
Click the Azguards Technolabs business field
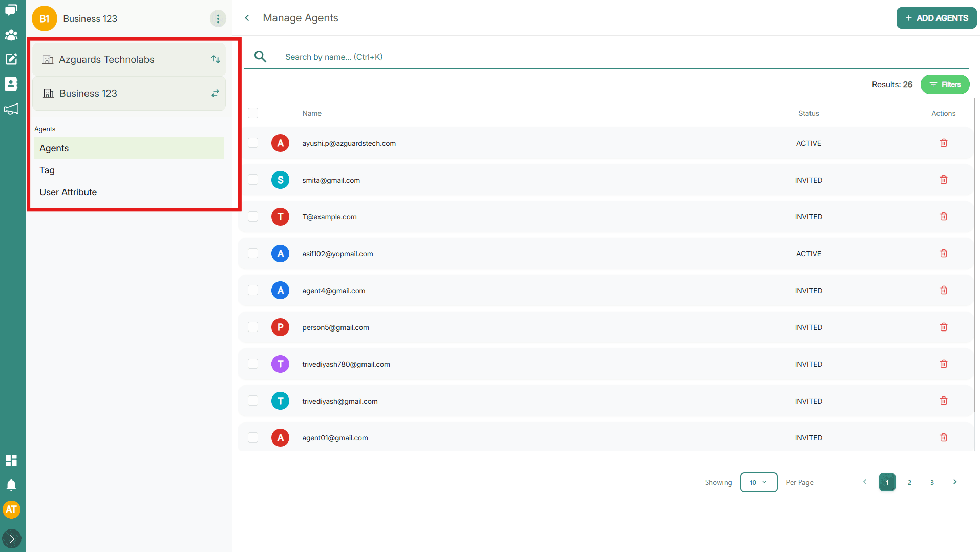click(x=129, y=59)
